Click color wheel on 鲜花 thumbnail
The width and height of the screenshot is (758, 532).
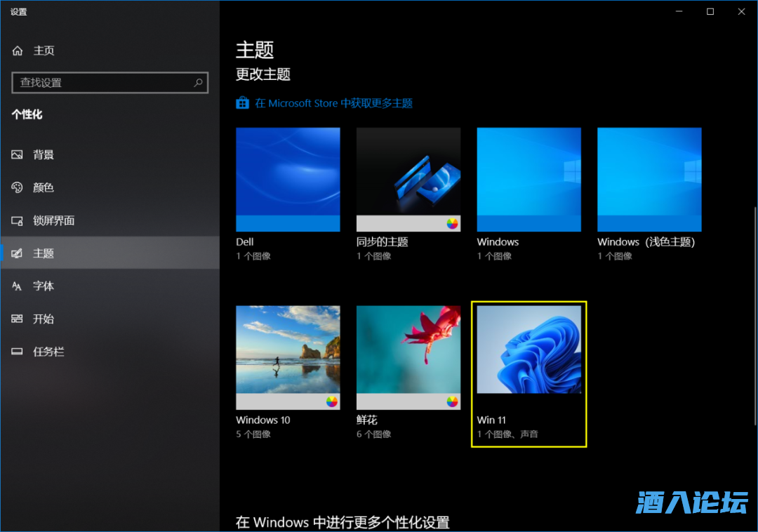click(x=452, y=401)
